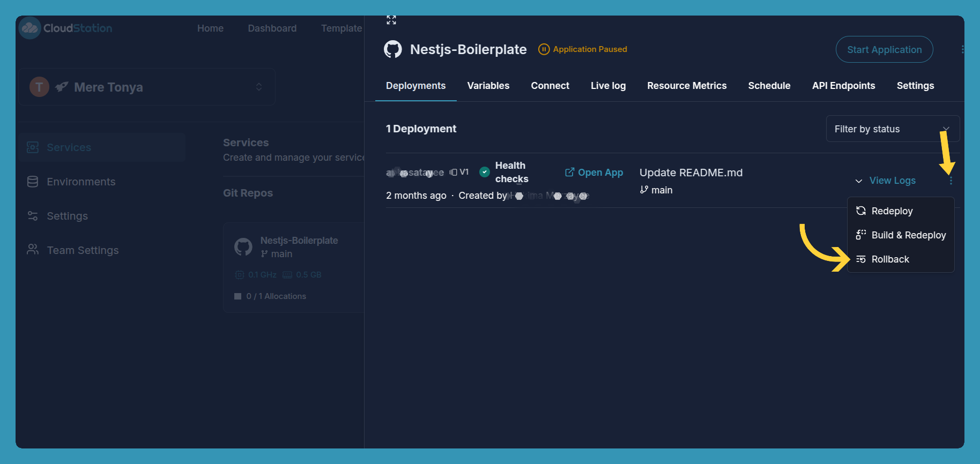This screenshot has height=464, width=980.
Task: Choose Rollback from the menu
Action: [901, 259]
